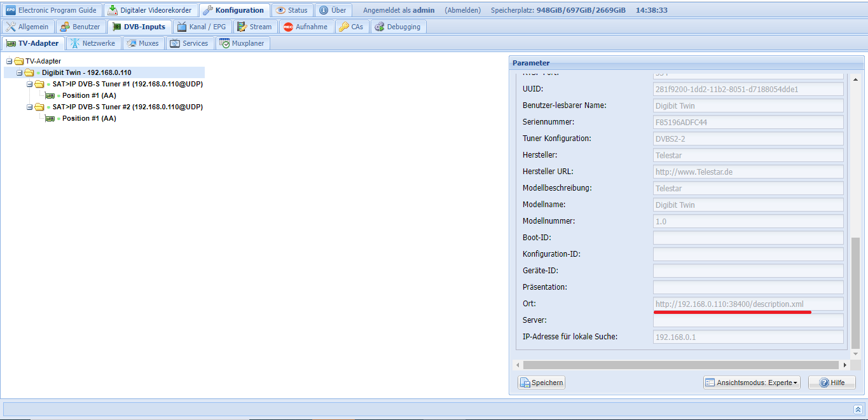
Task: Click the Seriennummer field
Action: coord(748,122)
